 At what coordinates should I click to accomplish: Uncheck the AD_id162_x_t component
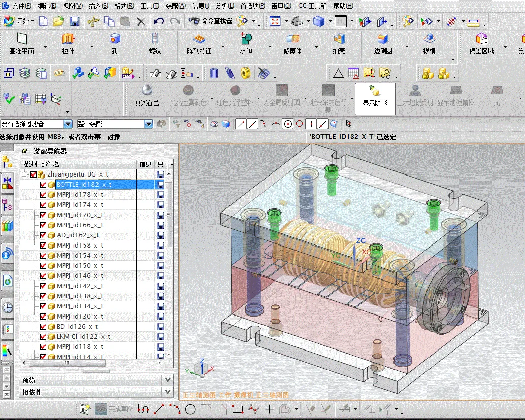42,235
